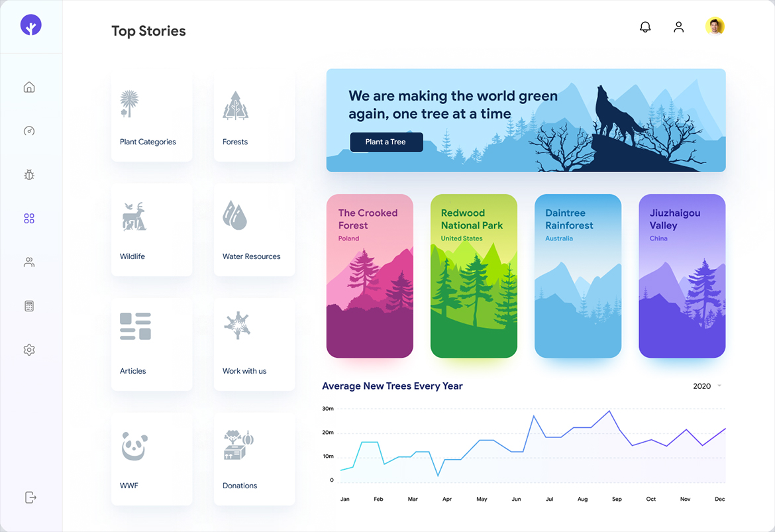Select the Donations card
The width and height of the screenshot is (775, 532).
[254, 459]
